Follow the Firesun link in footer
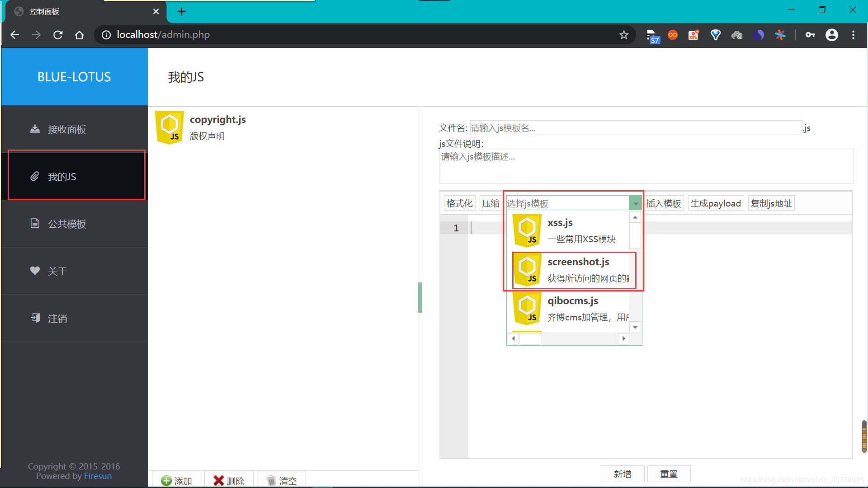 tap(98, 476)
